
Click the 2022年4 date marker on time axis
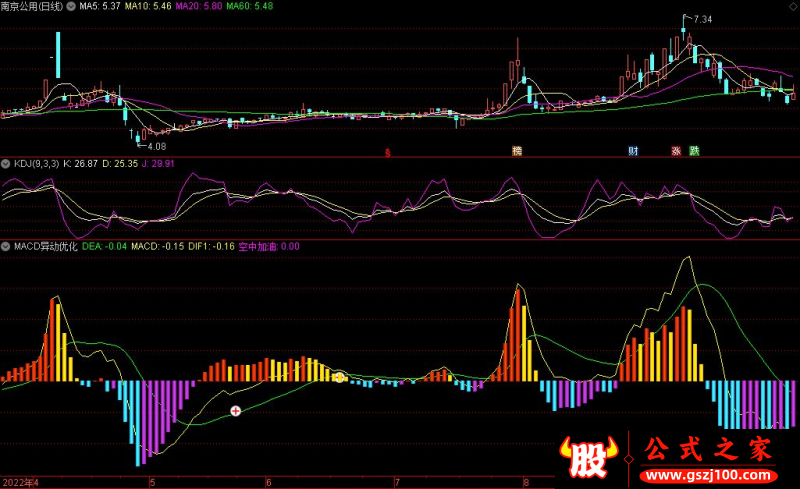(x=20, y=482)
